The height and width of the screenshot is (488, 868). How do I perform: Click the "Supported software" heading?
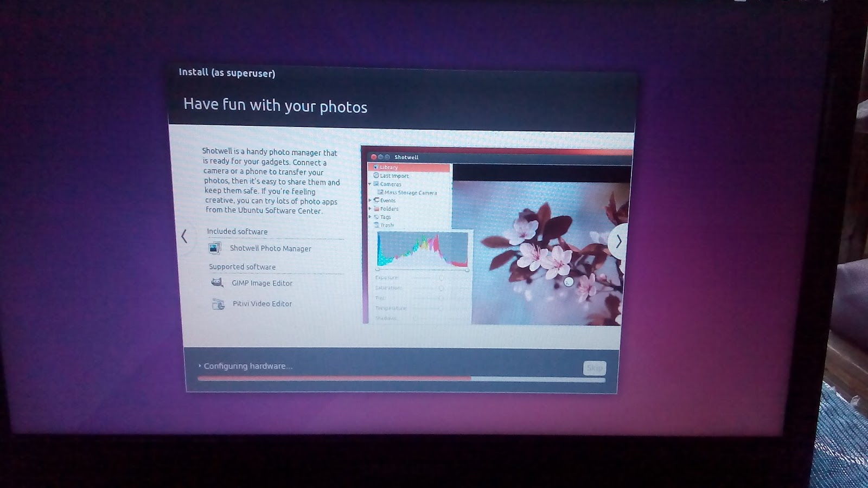pyautogui.click(x=242, y=267)
